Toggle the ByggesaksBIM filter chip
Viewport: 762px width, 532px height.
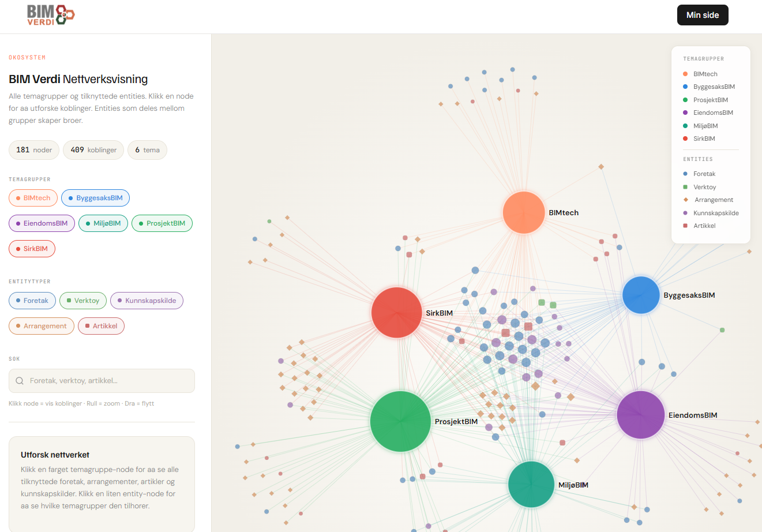coord(95,198)
